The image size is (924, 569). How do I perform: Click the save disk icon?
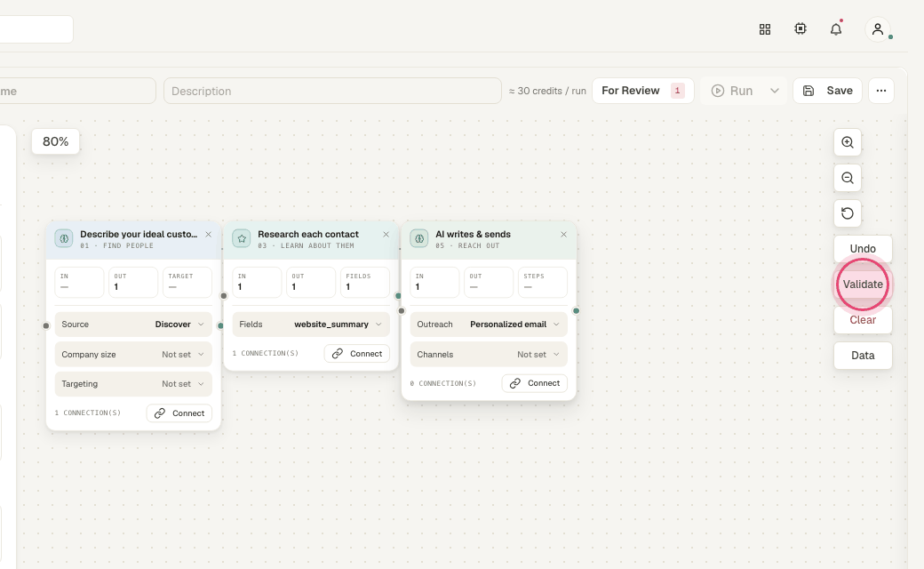pyautogui.click(x=808, y=91)
